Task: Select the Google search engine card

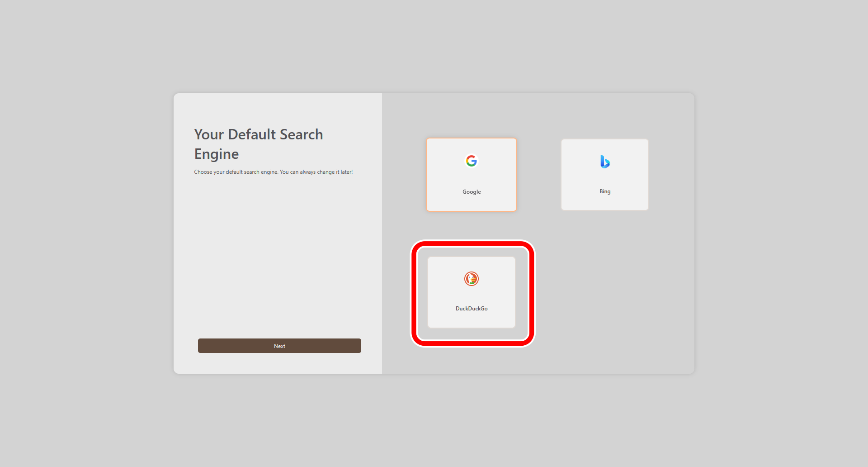Action: point(472,175)
